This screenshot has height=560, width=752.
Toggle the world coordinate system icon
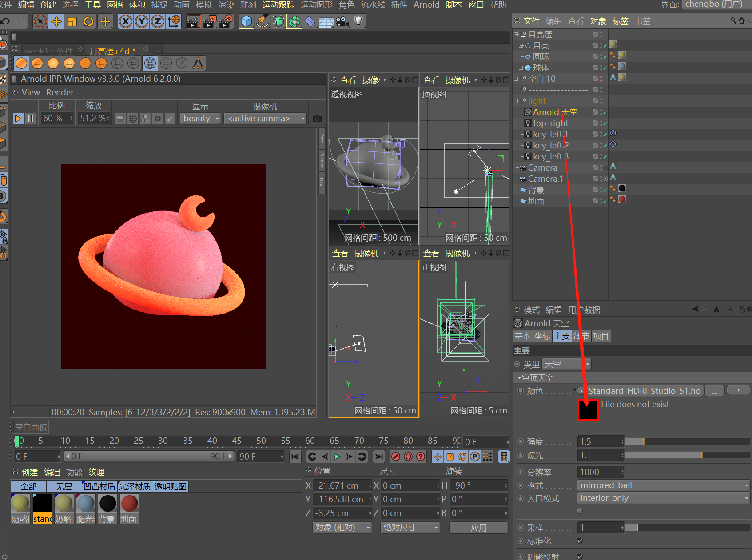[174, 21]
